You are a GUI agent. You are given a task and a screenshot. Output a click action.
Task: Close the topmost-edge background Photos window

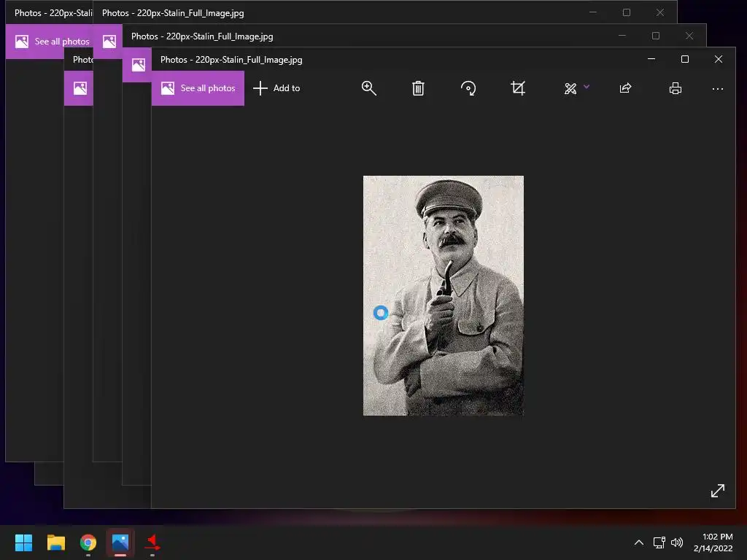point(659,12)
